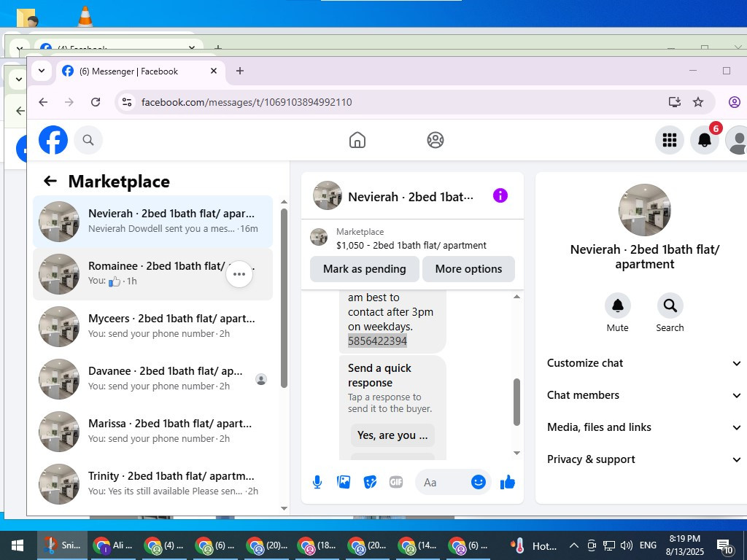This screenshot has width=747, height=560.
Task: Open Nevierah conversation in list
Action: point(153,222)
